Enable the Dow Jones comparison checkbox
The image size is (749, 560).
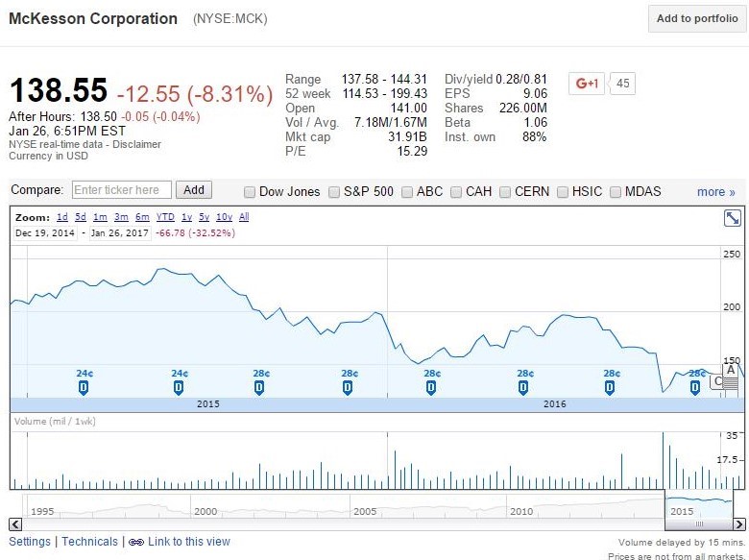[250, 191]
